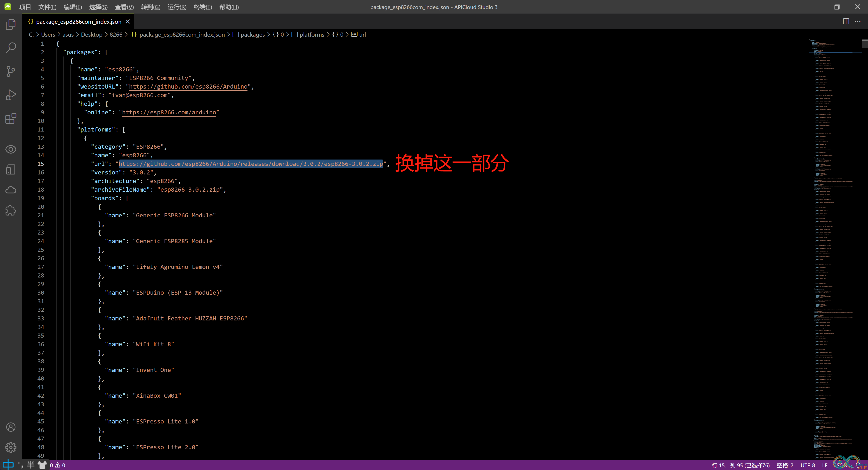The image size is (868, 470).
Task: Open the 查看(V) menu
Action: 124,7
